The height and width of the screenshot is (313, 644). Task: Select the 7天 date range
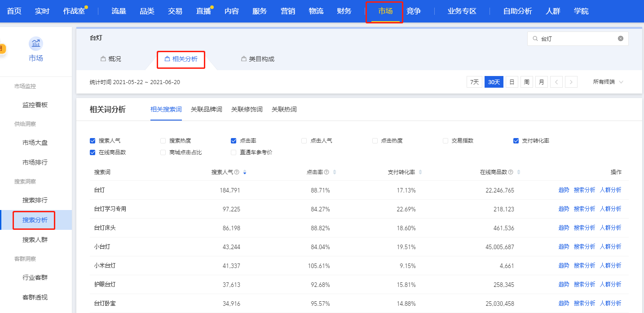tap(475, 82)
